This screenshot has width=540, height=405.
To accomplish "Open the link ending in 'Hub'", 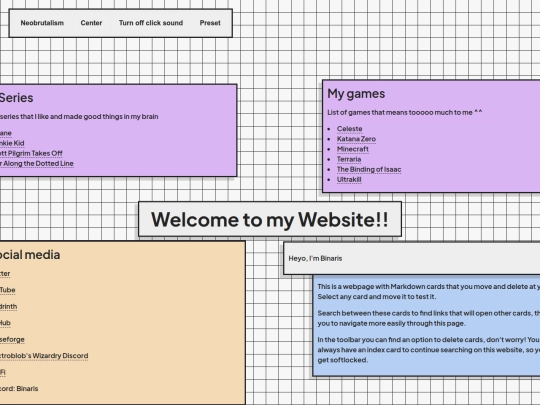I will pyautogui.click(x=5, y=323).
